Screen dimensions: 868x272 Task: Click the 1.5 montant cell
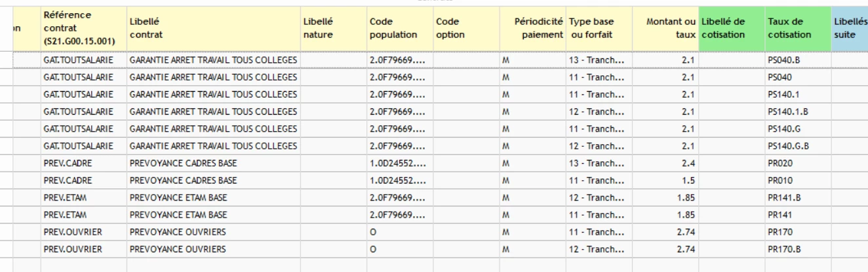pyautogui.click(x=665, y=180)
